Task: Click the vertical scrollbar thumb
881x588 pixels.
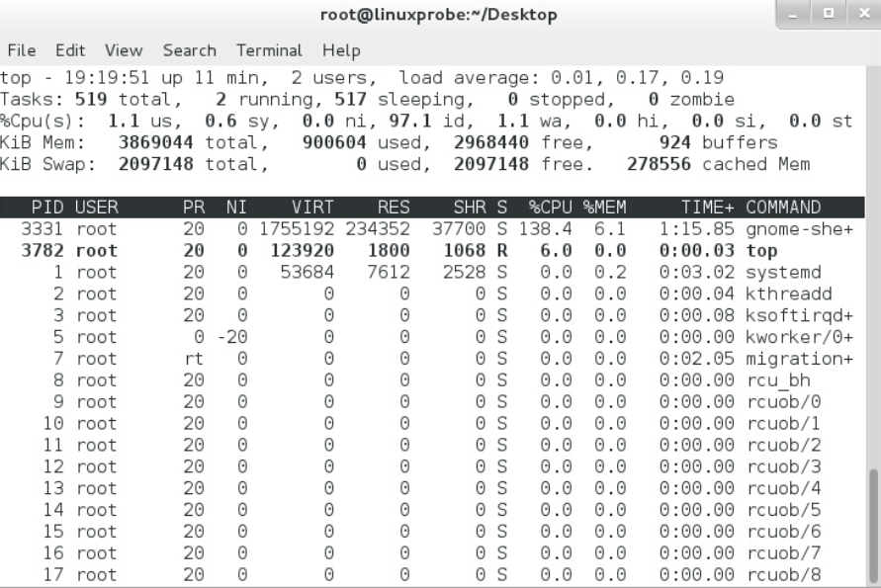Action: 874,525
